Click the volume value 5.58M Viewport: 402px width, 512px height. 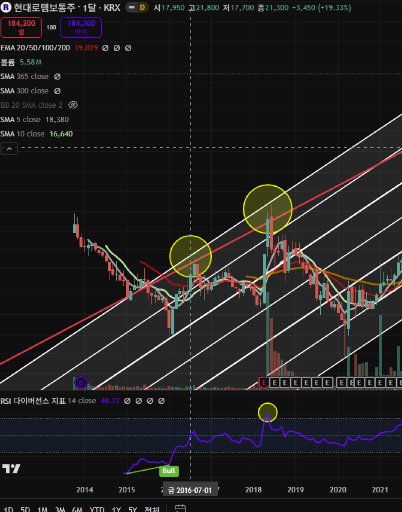pos(31,62)
